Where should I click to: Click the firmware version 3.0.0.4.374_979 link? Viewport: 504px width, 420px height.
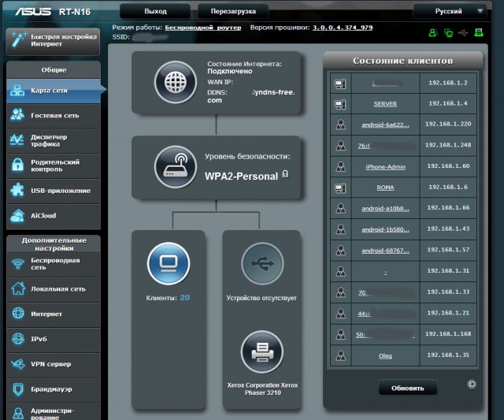[343, 28]
